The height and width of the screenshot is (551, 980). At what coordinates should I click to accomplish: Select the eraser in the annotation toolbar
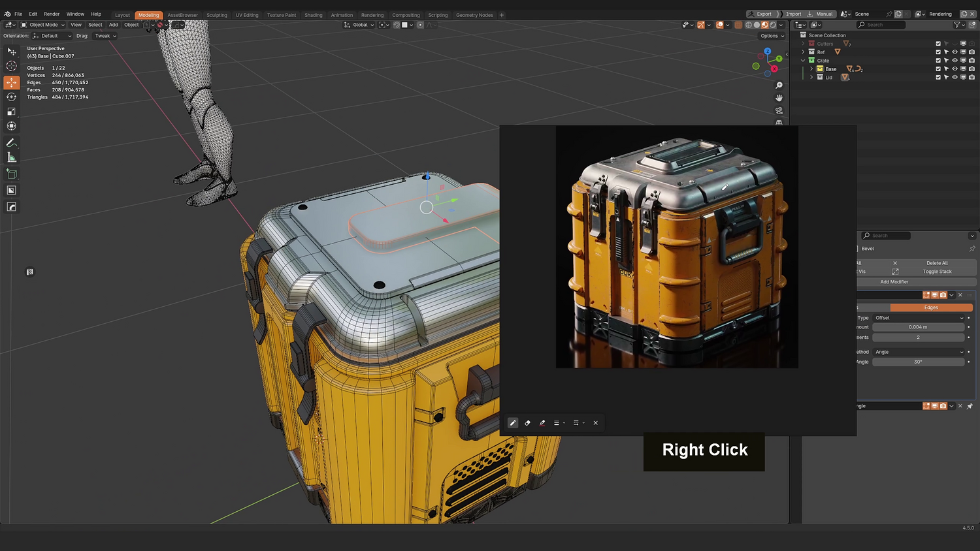tap(528, 423)
